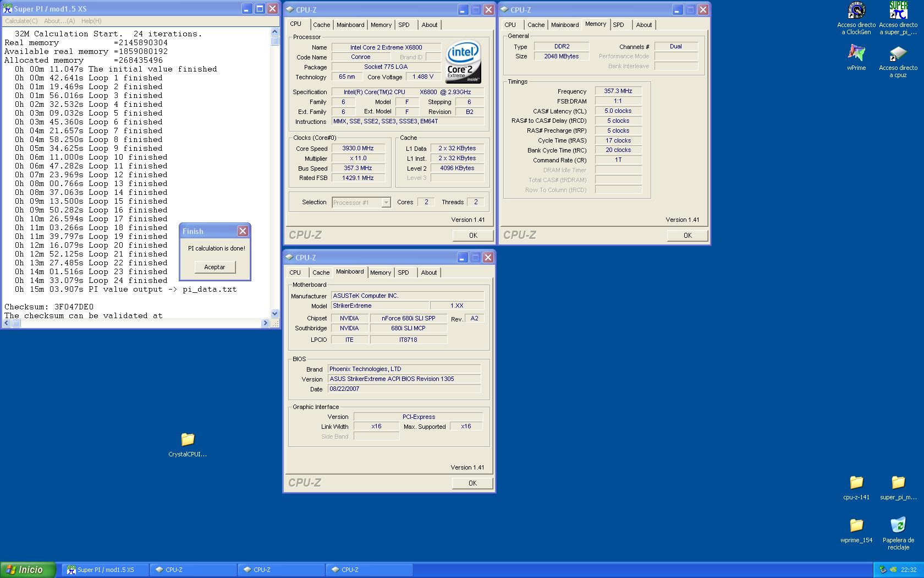
Task: Click the Command Rate 1T field
Action: click(618, 160)
